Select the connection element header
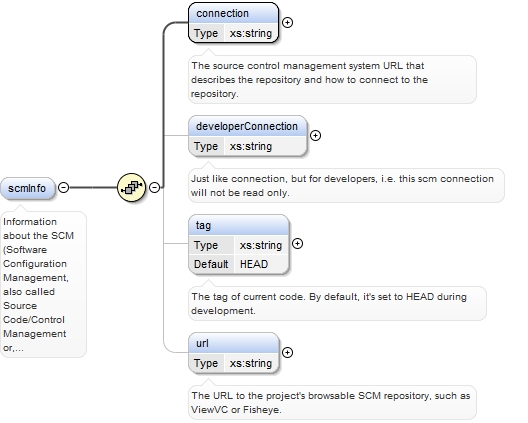 [x=234, y=14]
